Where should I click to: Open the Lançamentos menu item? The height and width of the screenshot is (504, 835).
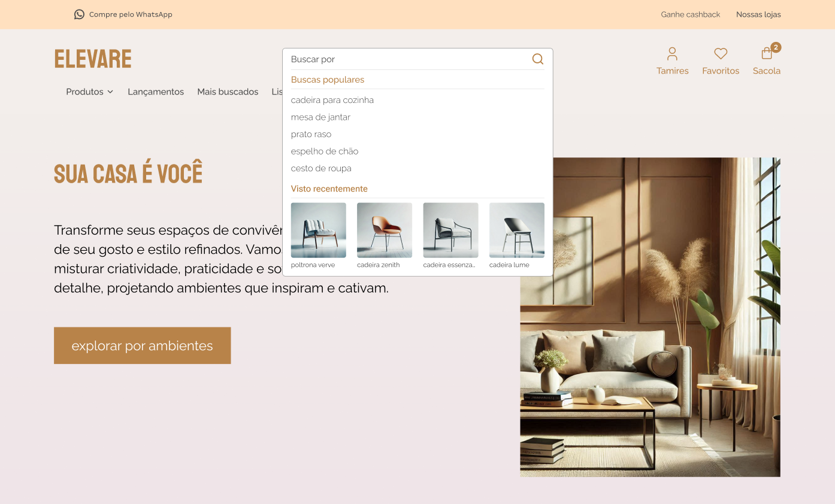(x=156, y=92)
